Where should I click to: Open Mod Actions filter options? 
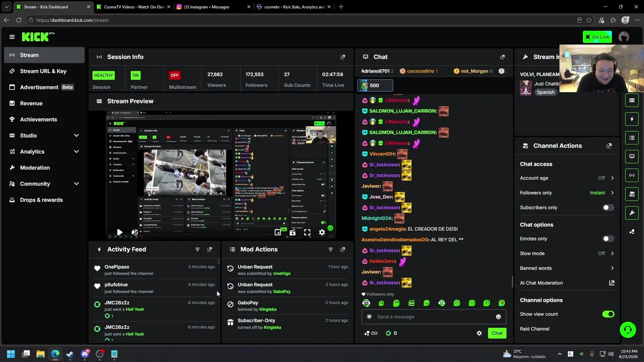pos(331,249)
